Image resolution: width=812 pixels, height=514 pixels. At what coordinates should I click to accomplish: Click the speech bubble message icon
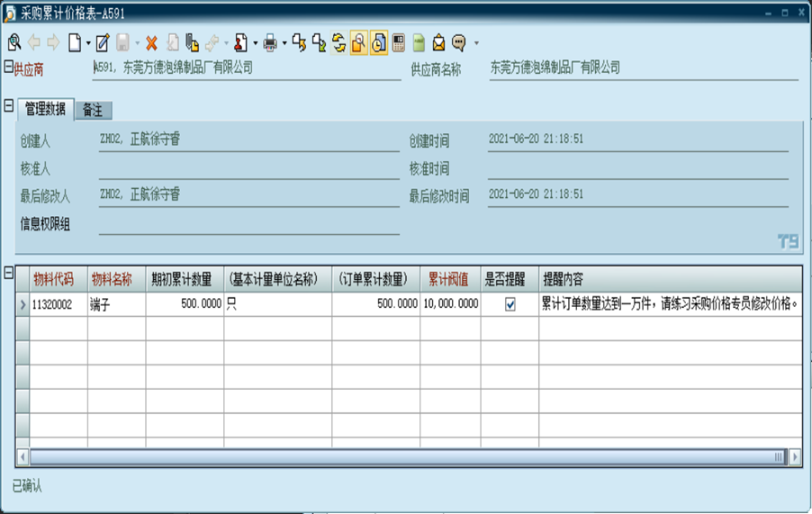459,42
